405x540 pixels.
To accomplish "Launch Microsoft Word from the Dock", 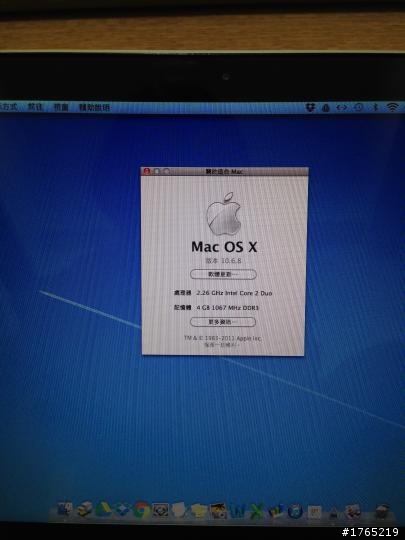I will pyautogui.click(x=238, y=510).
